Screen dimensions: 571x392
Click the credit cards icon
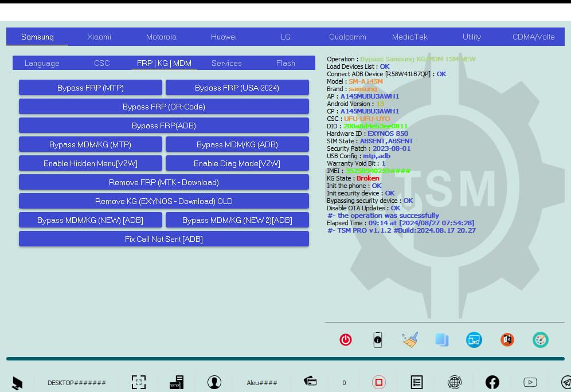click(310, 381)
